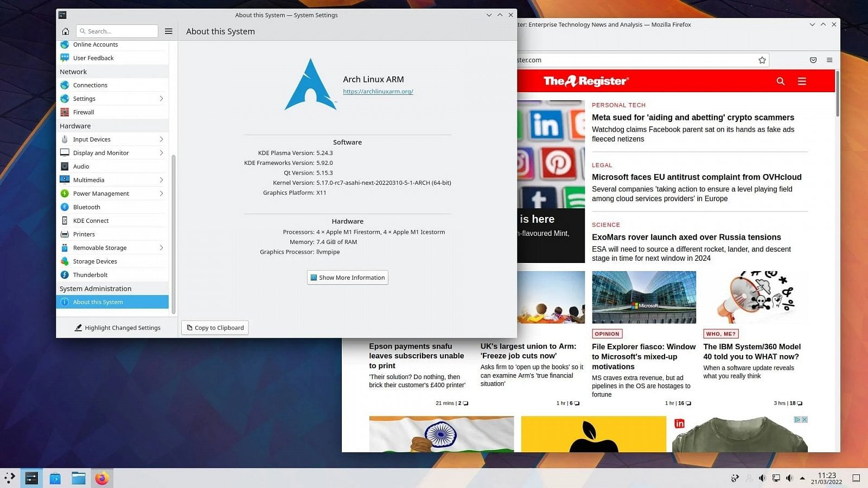Click the home icon above the search field
Viewport: 868px width, 488px height.
pos(65,31)
